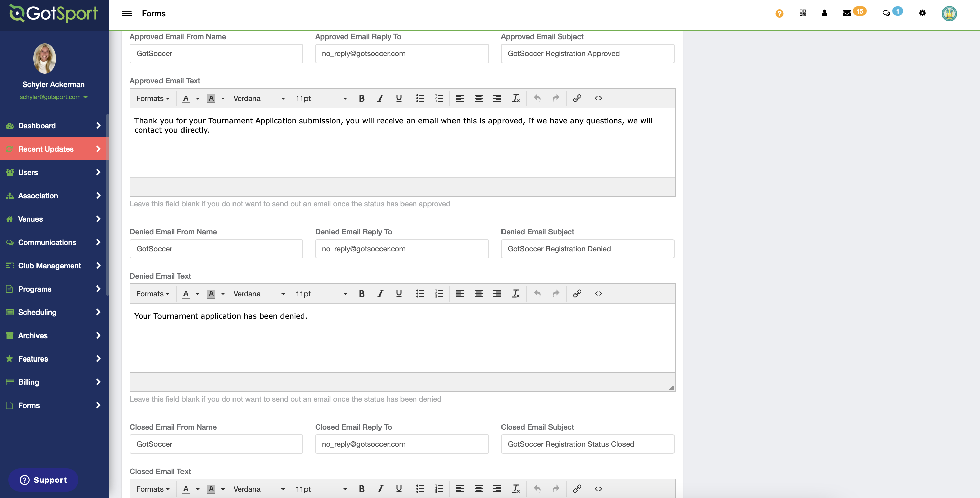Viewport: 980px width, 498px height.
Task: Open Billing in the sidebar
Action: click(x=54, y=382)
